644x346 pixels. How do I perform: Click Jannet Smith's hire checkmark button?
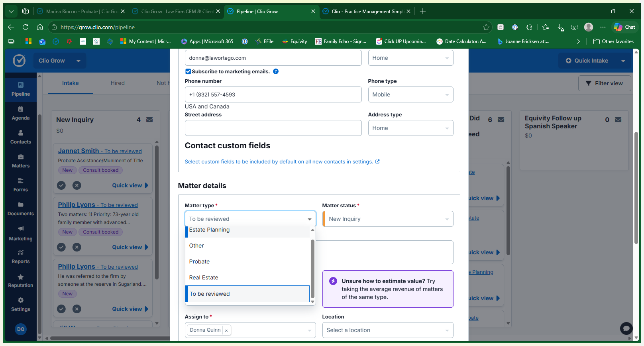tap(61, 185)
